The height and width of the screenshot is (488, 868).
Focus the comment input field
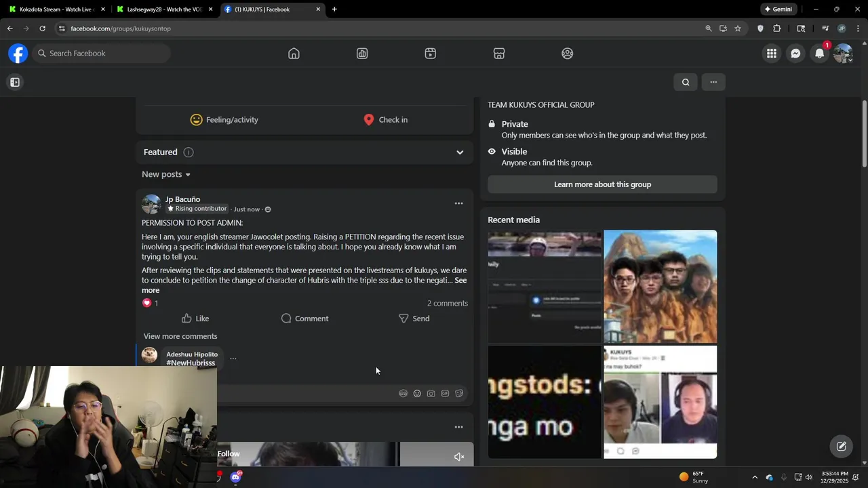(305, 393)
